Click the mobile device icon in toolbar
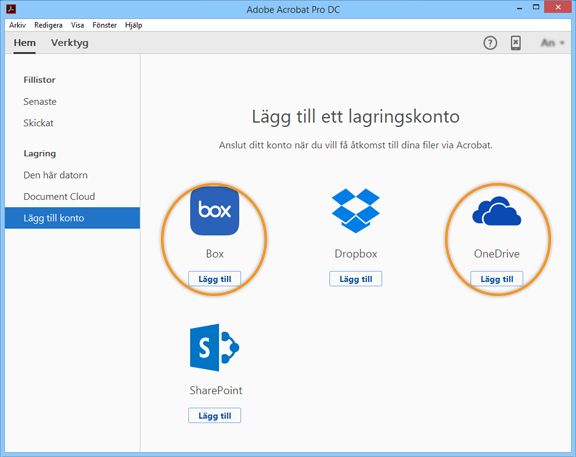Viewport: 576px width, 457px height. pos(516,43)
